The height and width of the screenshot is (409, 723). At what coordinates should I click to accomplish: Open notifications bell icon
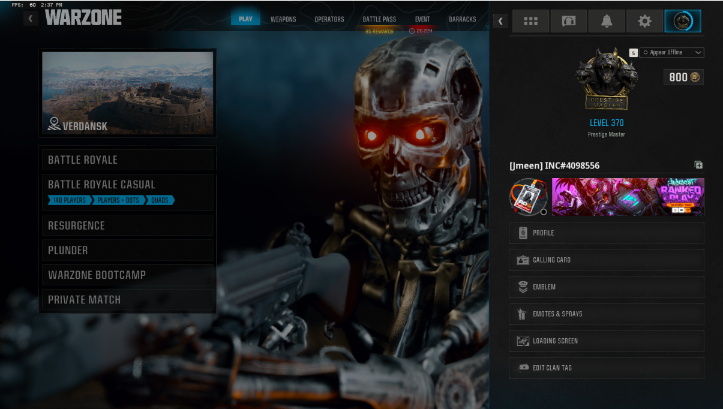pyautogui.click(x=606, y=21)
